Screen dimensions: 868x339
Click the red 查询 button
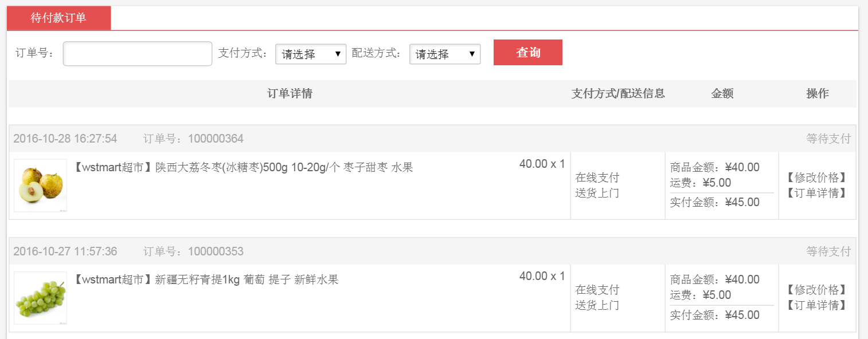coord(528,53)
